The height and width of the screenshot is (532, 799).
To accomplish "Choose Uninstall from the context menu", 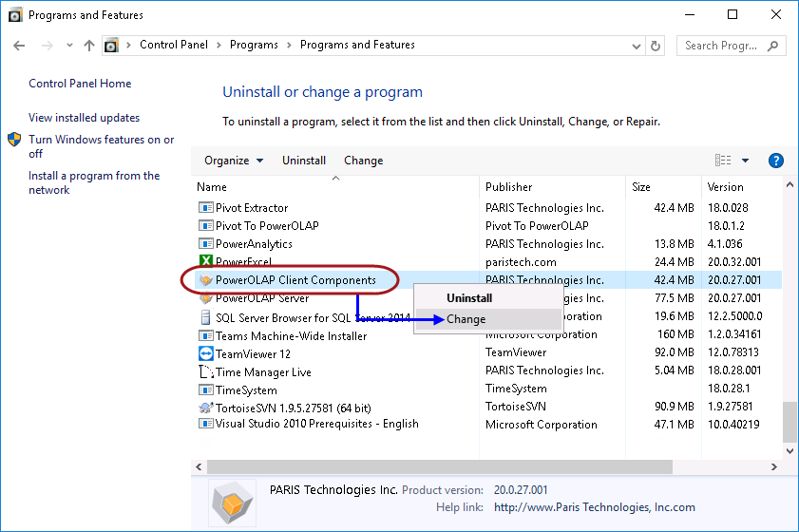I will 469,298.
